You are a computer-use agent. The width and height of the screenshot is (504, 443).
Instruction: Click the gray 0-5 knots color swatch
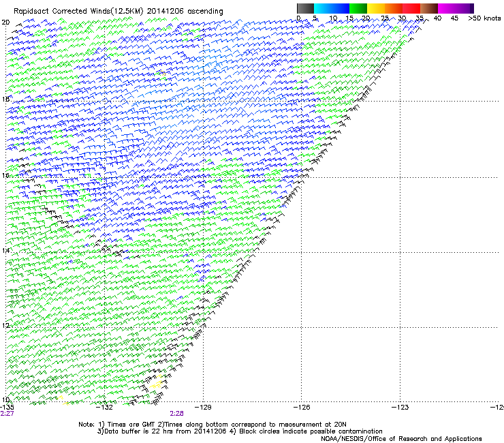tap(305, 9)
